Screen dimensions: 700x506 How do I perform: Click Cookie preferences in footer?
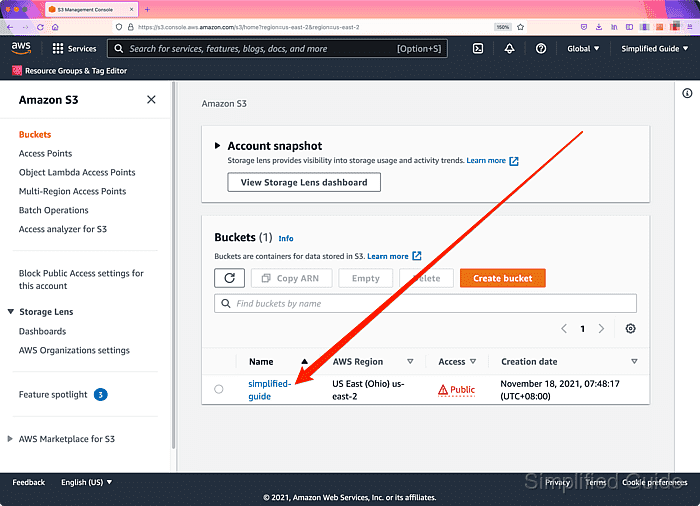pos(654,482)
